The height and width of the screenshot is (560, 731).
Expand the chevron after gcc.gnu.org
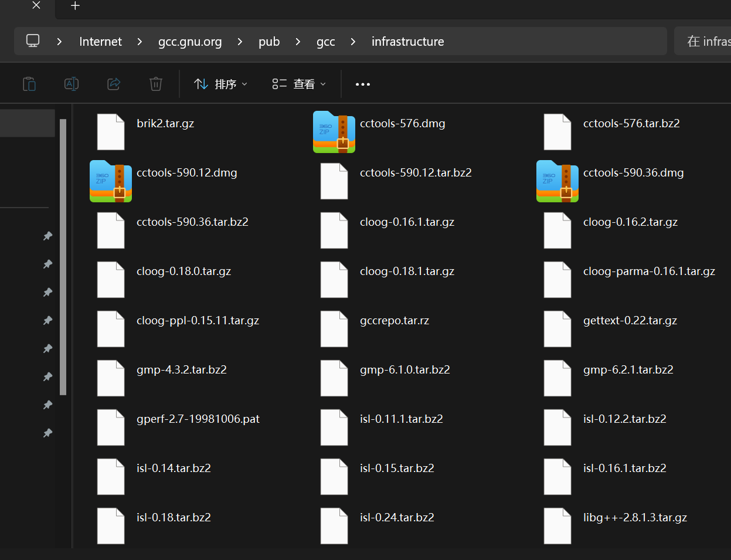tap(240, 42)
